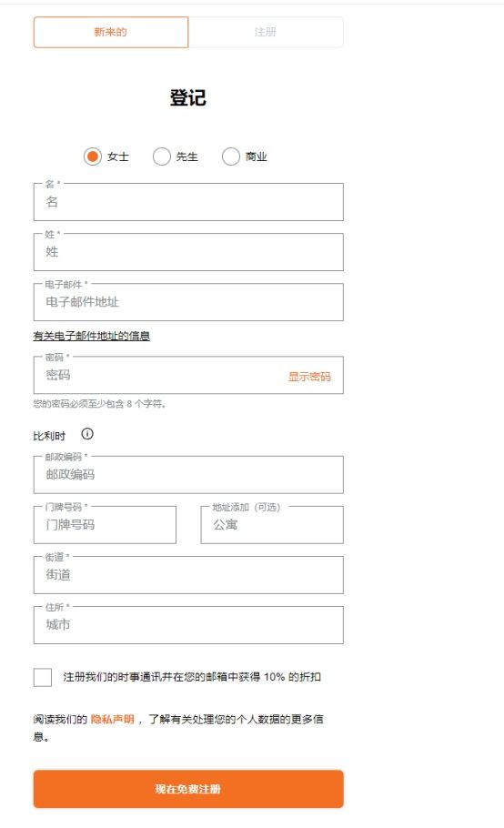Viewport: 504px width, 828px height.
Task: Click the 现在免费注册 button
Action: tap(188, 789)
